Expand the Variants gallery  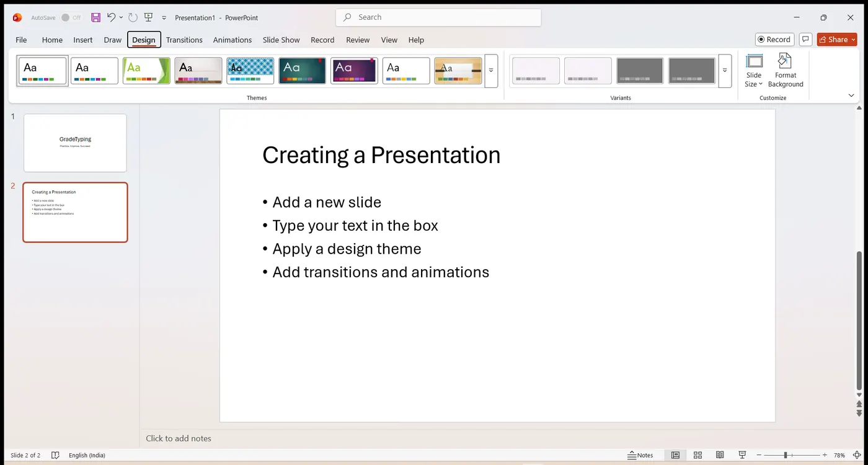(x=725, y=71)
